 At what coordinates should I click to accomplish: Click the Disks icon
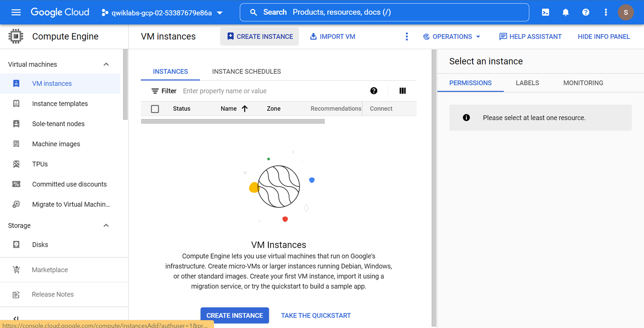coord(16,245)
